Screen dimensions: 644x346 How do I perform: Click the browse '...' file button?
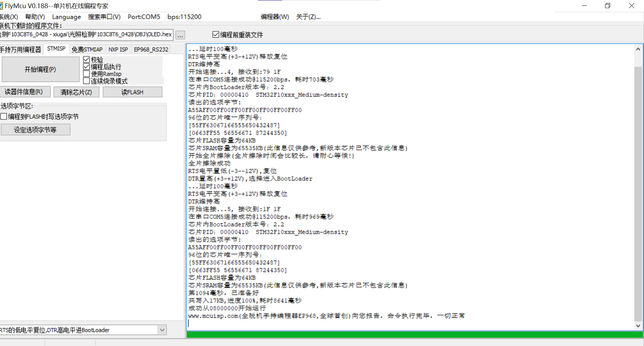180,35
